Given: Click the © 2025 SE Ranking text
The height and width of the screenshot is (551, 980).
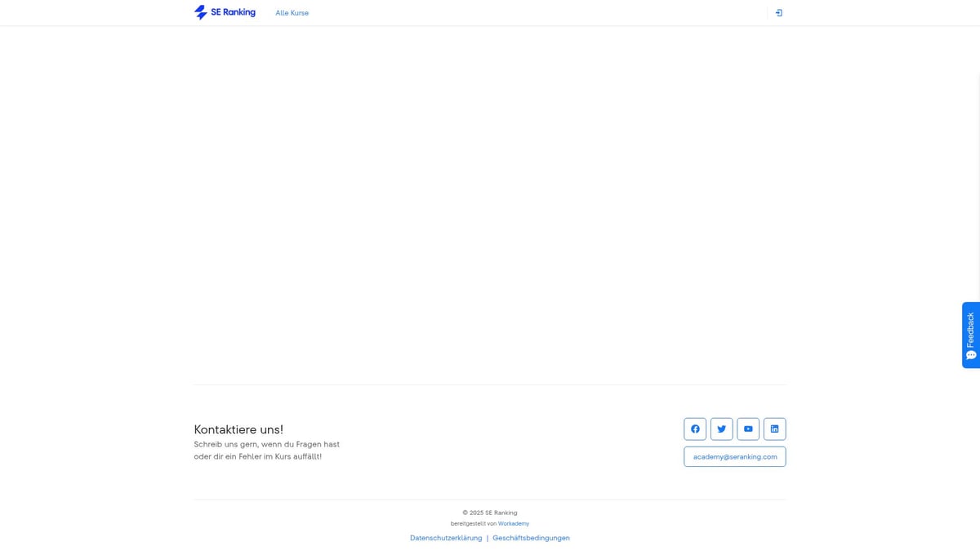Looking at the screenshot, I should [490, 513].
